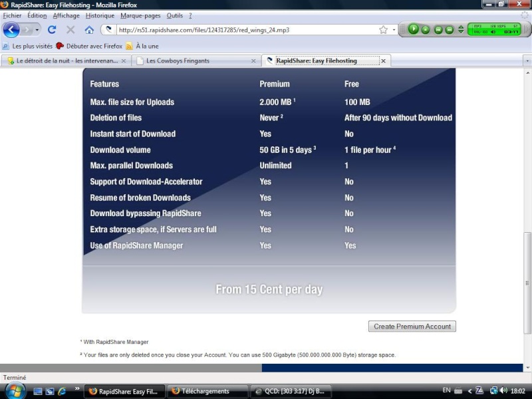Screen dimensions: 532x399
Task: Open the Historique menu
Action: click(x=100, y=15)
